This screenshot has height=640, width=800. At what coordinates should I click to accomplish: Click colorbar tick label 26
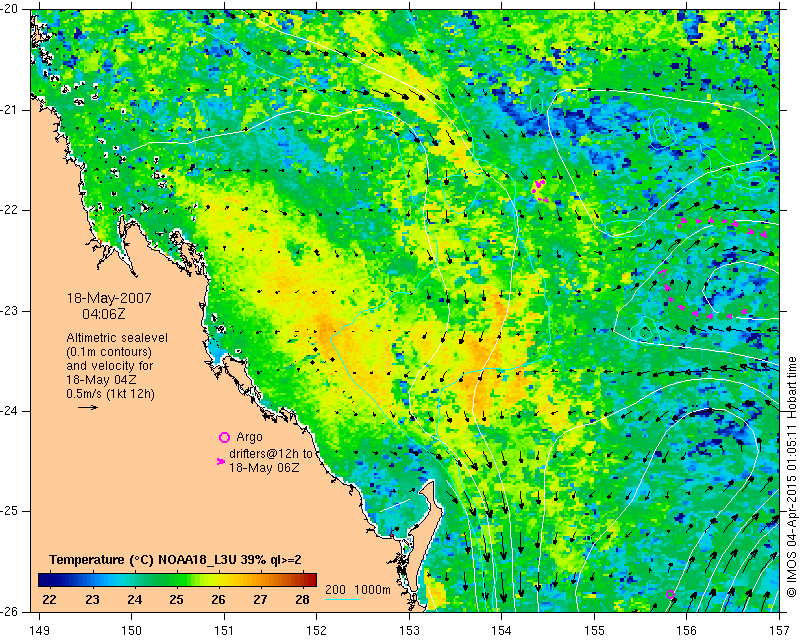coord(218,599)
